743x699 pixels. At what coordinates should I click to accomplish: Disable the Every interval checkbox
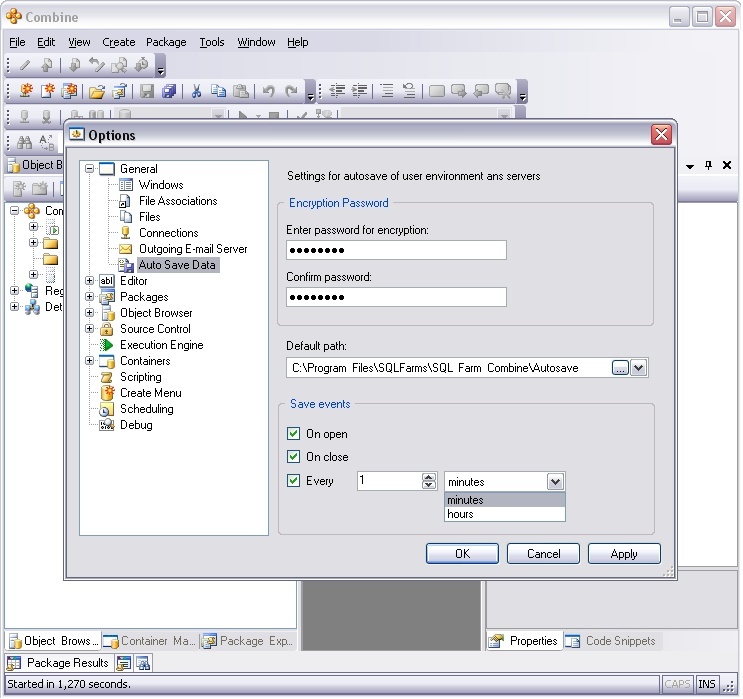pyautogui.click(x=293, y=481)
